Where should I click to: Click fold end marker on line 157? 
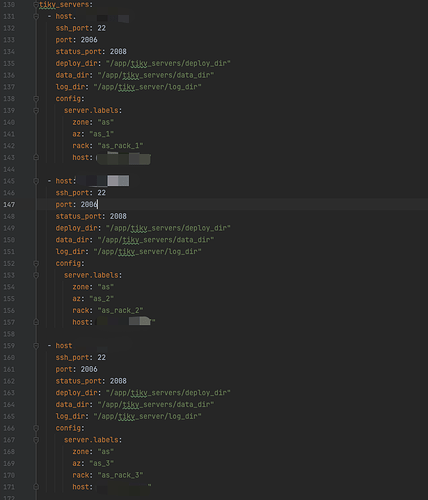(x=36, y=322)
